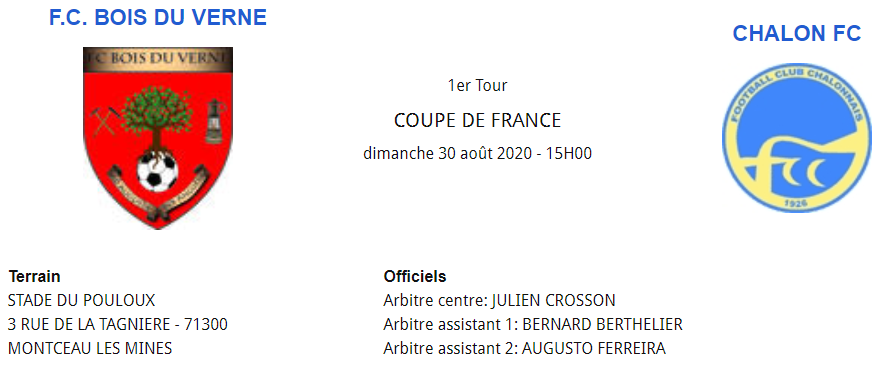Select STADE DU POULOUX venue name

pyautogui.click(x=81, y=301)
